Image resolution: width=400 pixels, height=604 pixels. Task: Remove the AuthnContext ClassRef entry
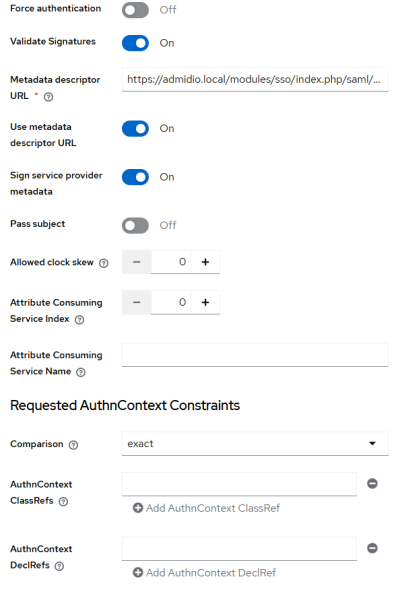[372, 483]
